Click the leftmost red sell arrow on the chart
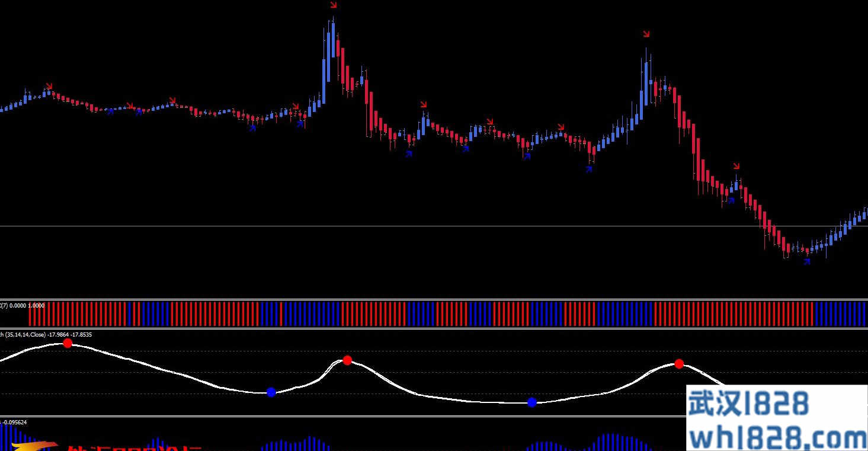This screenshot has width=868, height=451. tap(49, 86)
